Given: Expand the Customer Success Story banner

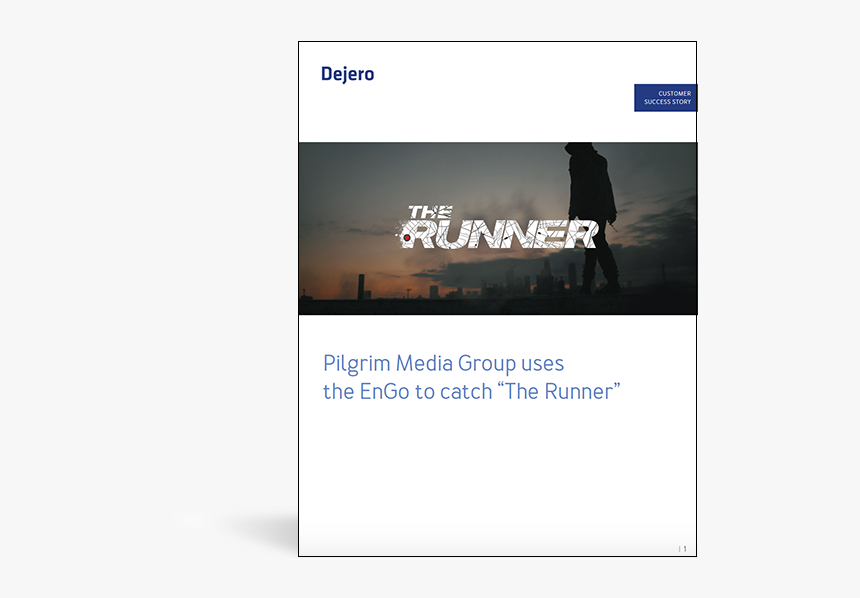Looking at the screenshot, I should tap(665, 97).
